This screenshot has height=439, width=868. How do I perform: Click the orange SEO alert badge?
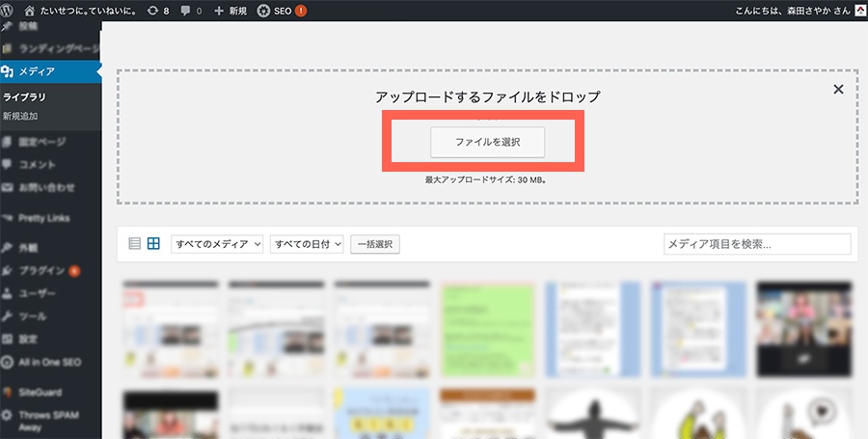point(301,11)
